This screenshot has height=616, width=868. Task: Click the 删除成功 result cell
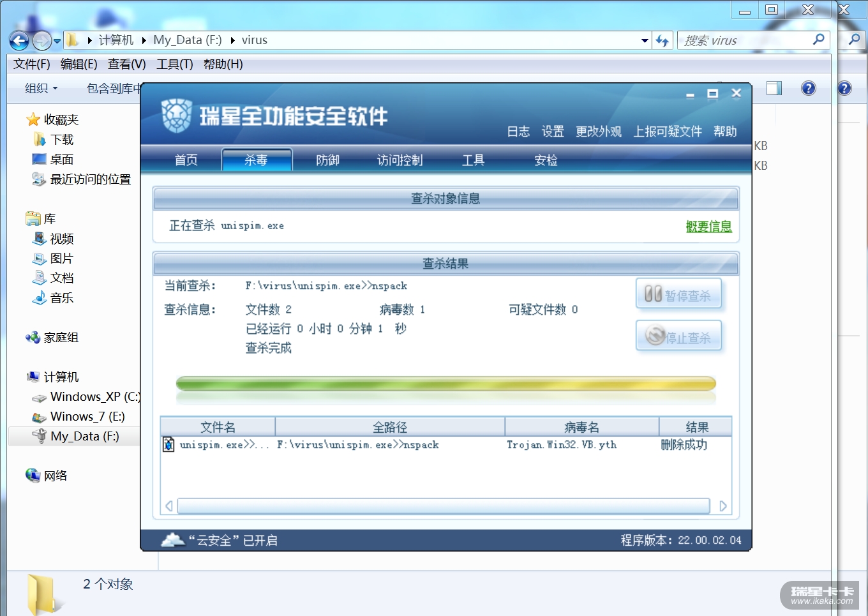coord(684,445)
